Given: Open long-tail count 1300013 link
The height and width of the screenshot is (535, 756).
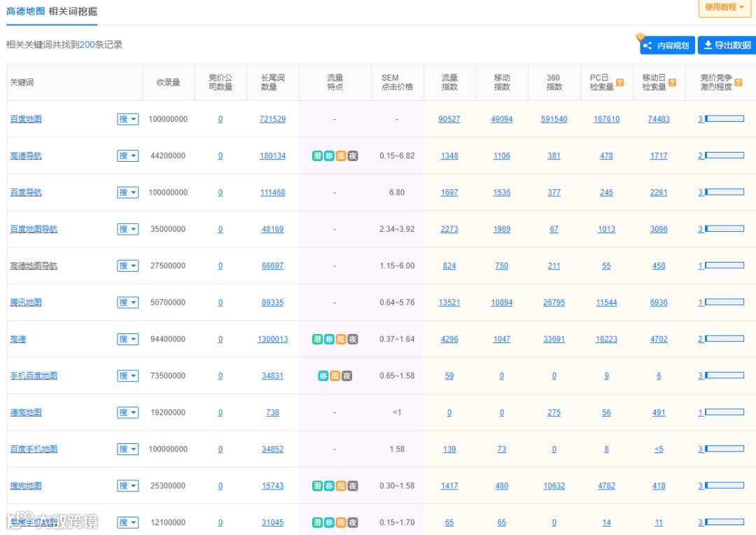Looking at the screenshot, I should click(x=273, y=339).
